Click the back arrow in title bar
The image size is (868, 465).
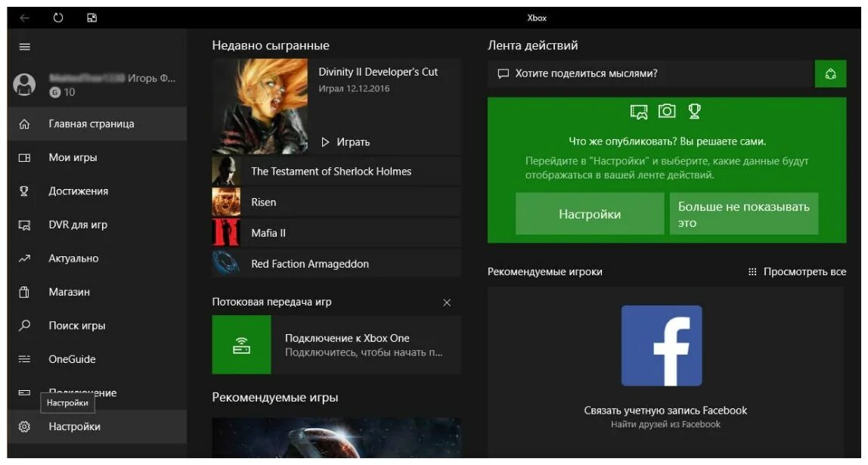[24, 17]
